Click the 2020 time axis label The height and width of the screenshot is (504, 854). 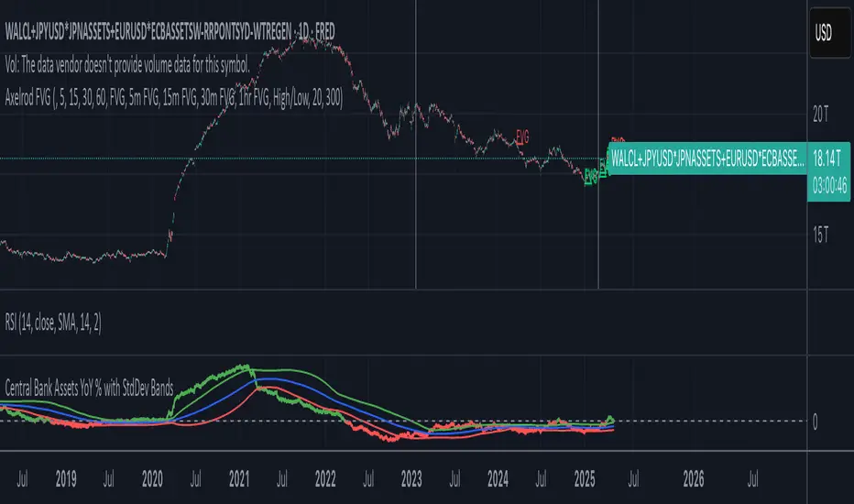coord(152,479)
